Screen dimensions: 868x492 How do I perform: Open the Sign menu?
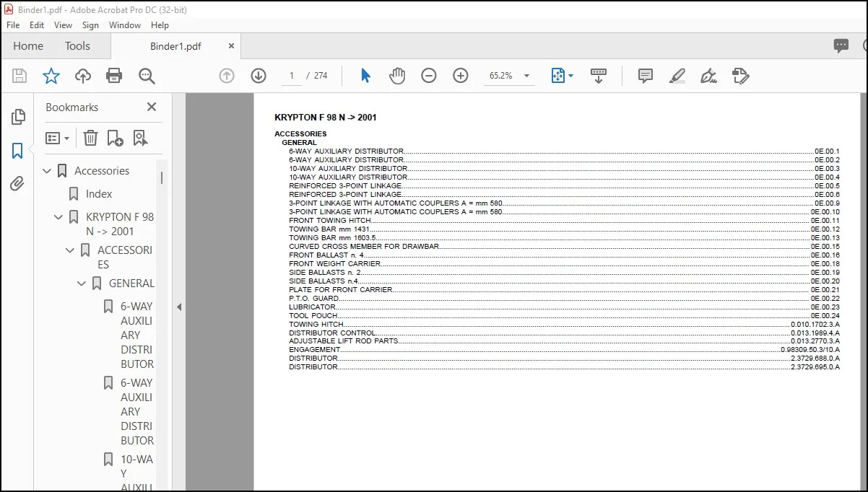point(90,25)
